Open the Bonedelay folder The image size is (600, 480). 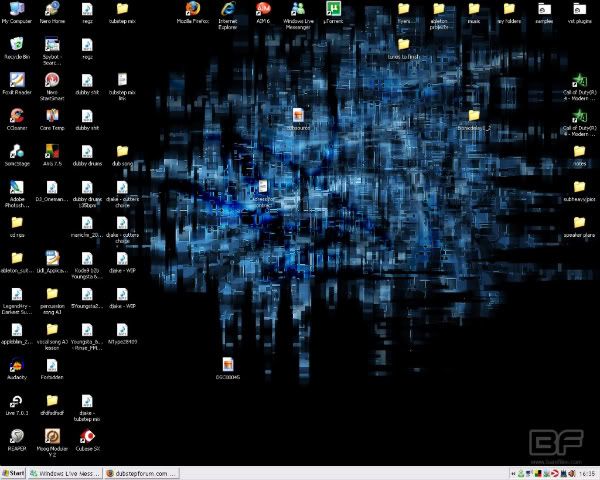click(474, 119)
